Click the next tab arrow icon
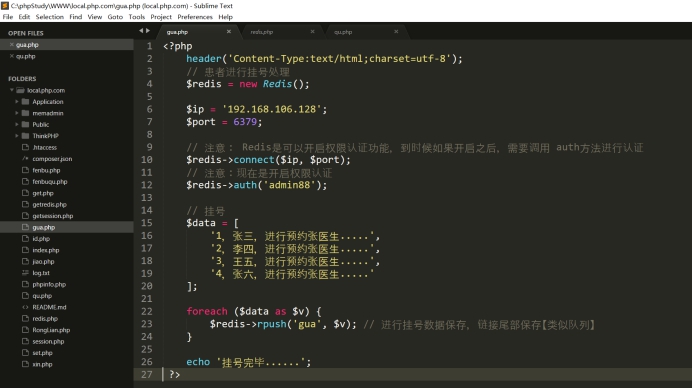 click(x=148, y=30)
